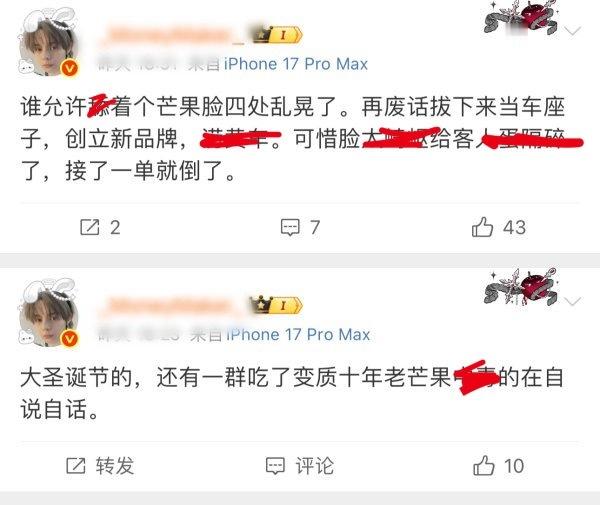600x505 pixels.
Task: Expand the second post's chevron menu
Action: pyautogui.click(x=572, y=301)
